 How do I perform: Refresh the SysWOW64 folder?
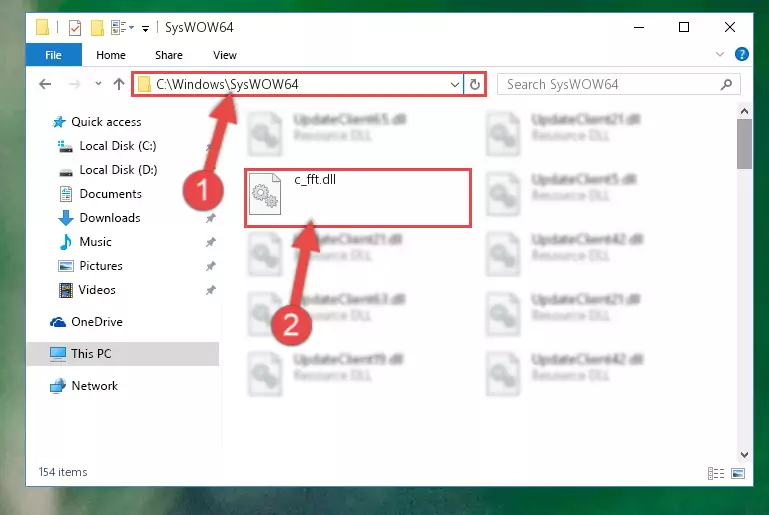point(475,84)
